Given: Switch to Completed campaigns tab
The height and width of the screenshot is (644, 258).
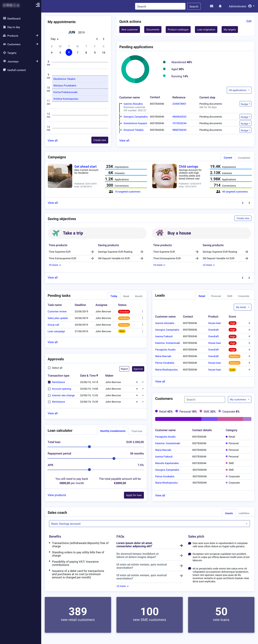Looking at the screenshot, I should tap(244, 158).
